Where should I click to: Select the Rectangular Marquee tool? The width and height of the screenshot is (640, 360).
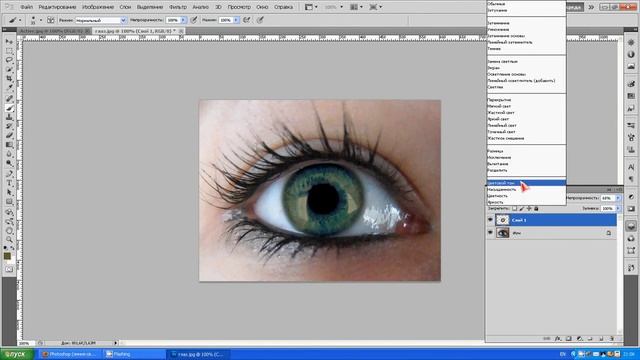[9, 51]
